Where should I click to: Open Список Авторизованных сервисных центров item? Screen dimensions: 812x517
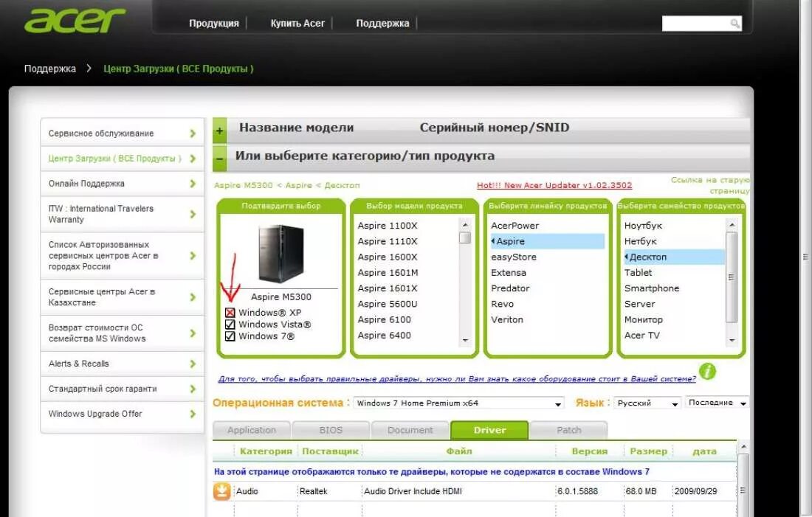(x=123, y=256)
